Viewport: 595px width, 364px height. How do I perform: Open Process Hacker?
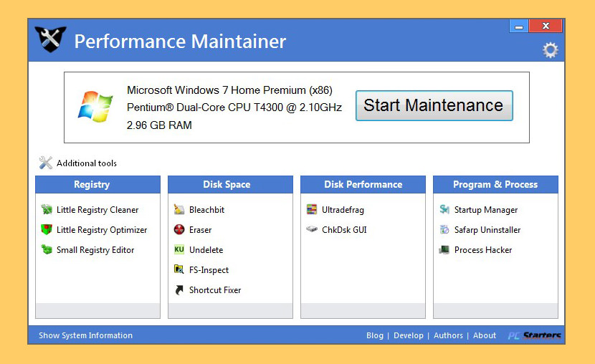483,250
